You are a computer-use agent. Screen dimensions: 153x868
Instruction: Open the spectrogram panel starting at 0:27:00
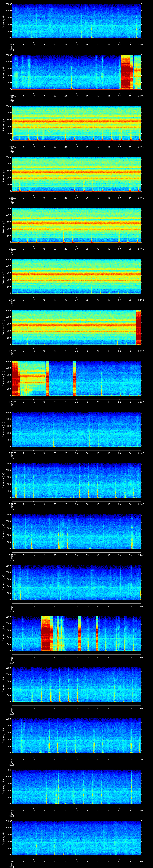click(76, 276)
